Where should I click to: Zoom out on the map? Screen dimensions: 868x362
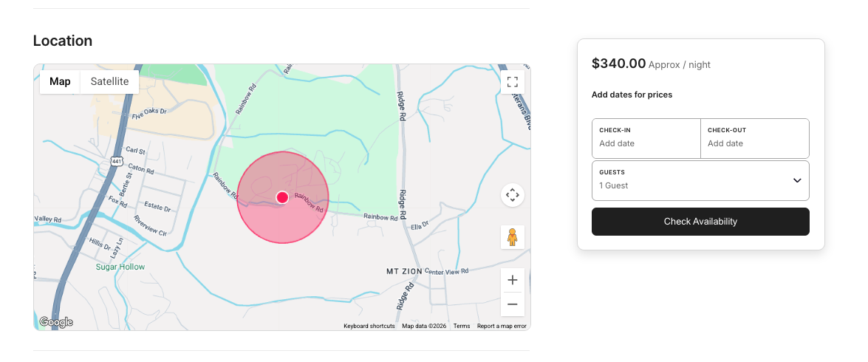coord(512,304)
